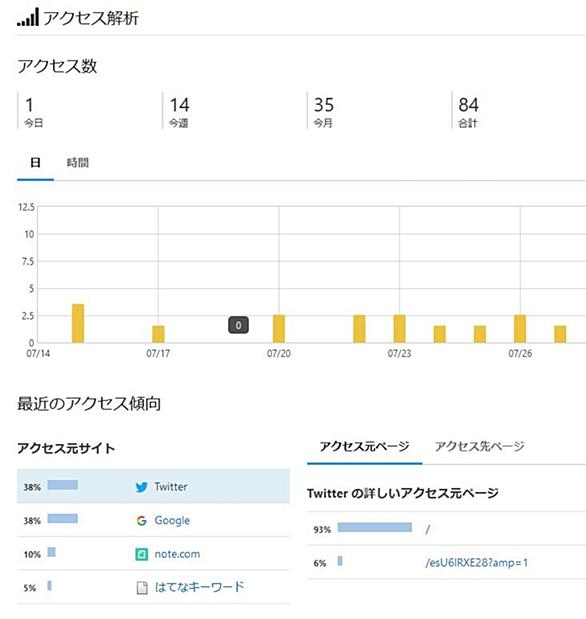Open the アクセス先ページ tab
This screenshot has height=619, width=586.
pyautogui.click(x=480, y=446)
